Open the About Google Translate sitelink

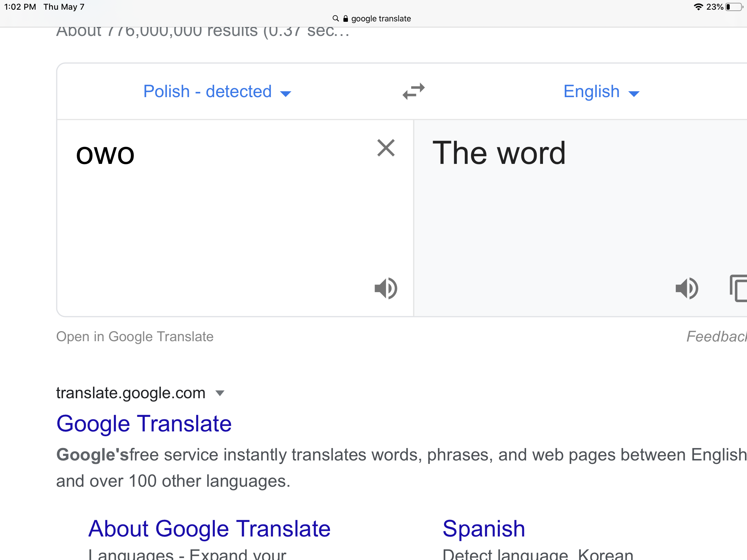tap(209, 529)
